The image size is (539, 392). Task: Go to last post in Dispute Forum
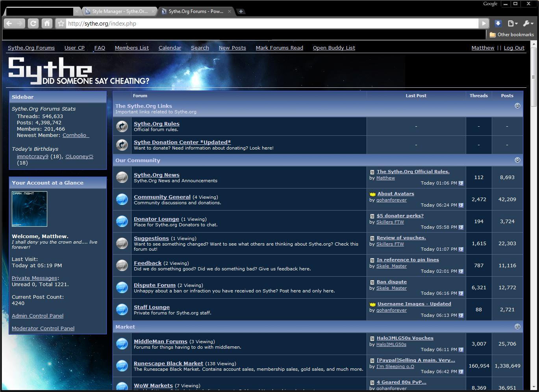461,294
